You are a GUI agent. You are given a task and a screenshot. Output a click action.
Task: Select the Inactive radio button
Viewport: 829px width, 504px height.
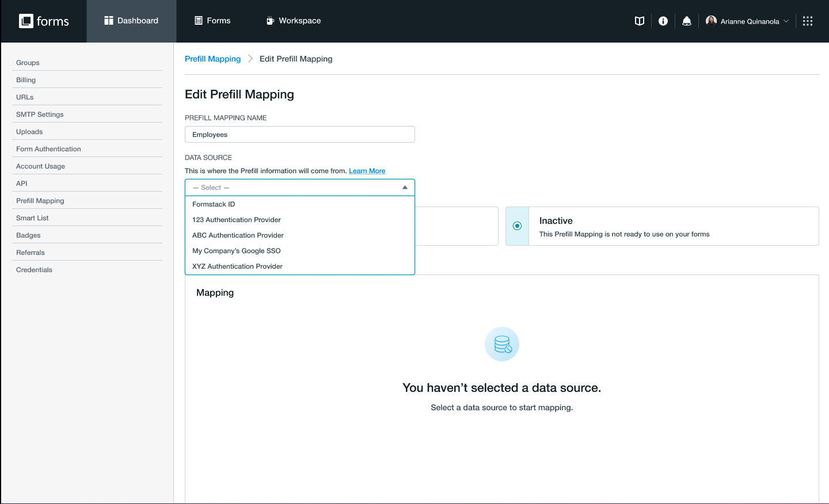(x=517, y=226)
